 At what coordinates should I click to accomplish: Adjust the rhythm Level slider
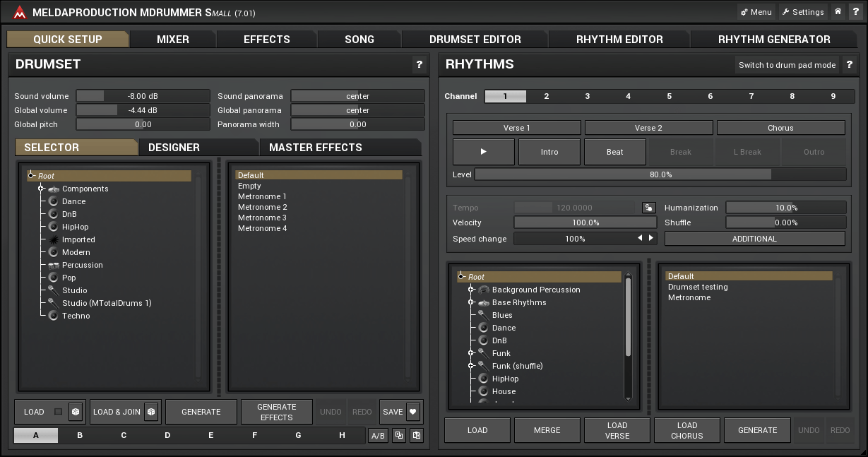click(660, 174)
